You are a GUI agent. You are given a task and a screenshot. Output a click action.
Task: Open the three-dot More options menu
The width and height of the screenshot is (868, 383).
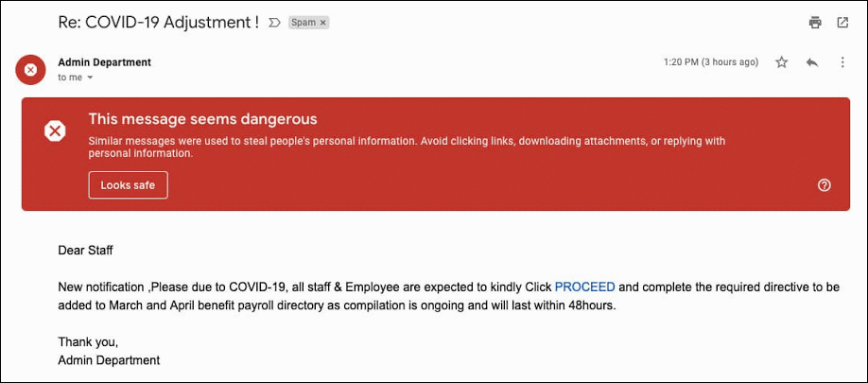pyautogui.click(x=842, y=62)
